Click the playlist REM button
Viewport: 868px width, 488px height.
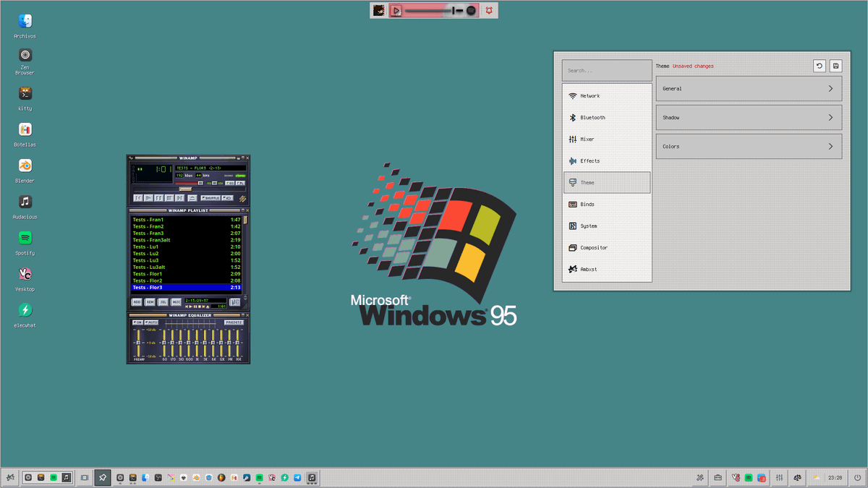click(x=150, y=302)
